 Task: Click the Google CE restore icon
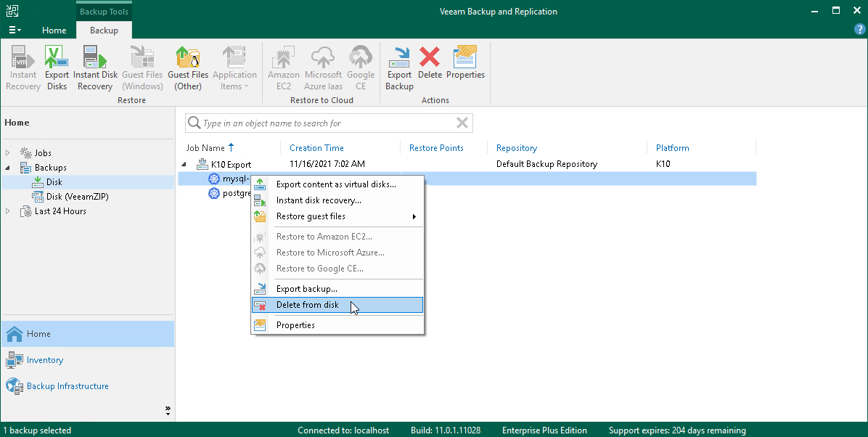click(361, 68)
